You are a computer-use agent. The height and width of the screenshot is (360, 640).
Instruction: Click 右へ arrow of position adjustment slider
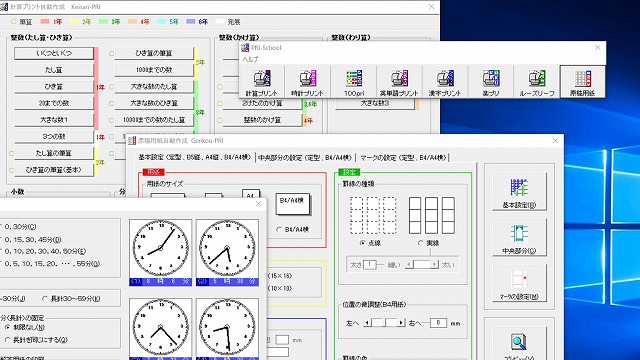point(401,323)
